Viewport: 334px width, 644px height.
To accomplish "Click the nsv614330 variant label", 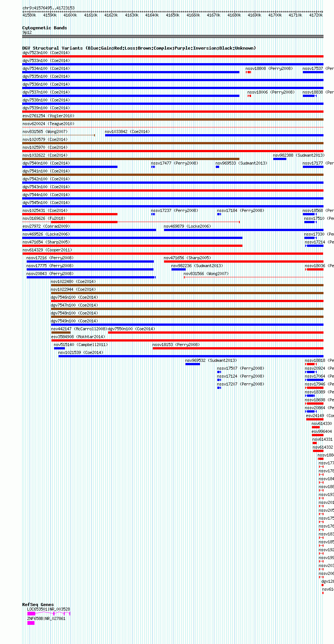I will 322,423.
